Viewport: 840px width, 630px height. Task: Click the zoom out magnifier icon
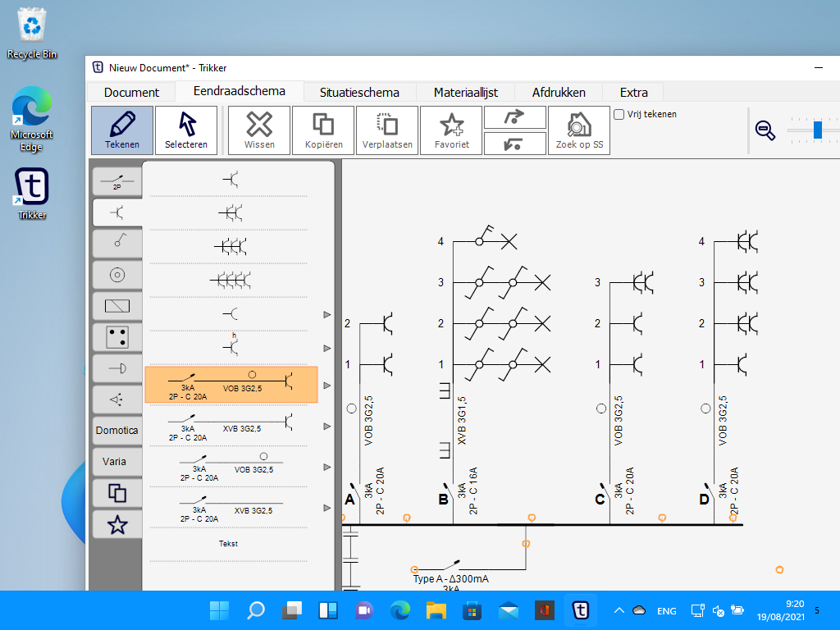(765, 130)
